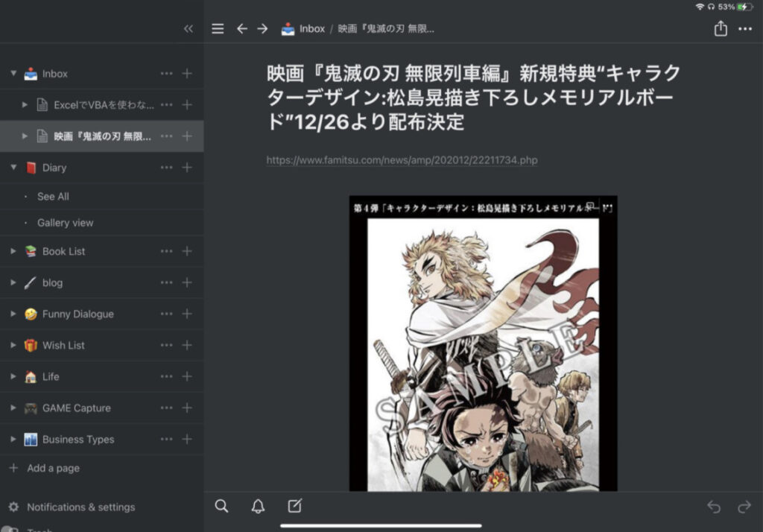Open search with magnifier icon
The width and height of the screenshot is (763, 532).
221,506
